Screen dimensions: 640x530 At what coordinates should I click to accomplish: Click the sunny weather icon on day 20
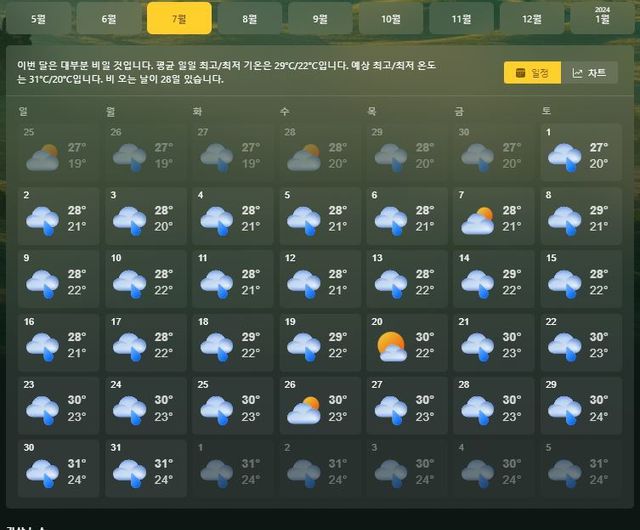(391, 347)
